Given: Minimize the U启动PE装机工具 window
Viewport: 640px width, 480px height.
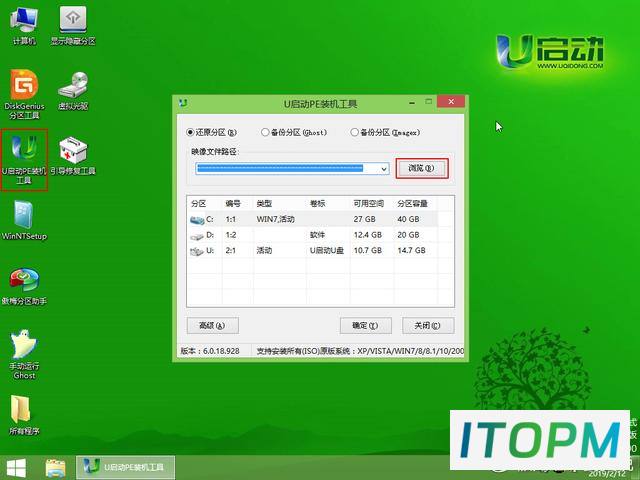Looking at the screenshot, I should tap(412, 102).
